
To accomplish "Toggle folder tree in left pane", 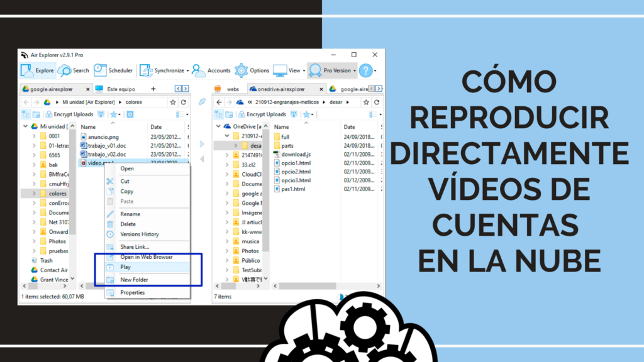I will point(26,114).
